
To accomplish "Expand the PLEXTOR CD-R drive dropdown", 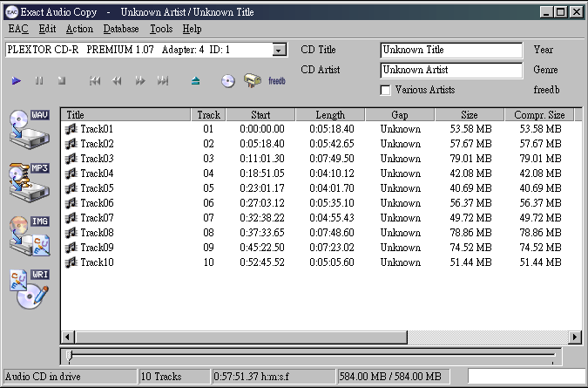I will (x=279, y=51).
